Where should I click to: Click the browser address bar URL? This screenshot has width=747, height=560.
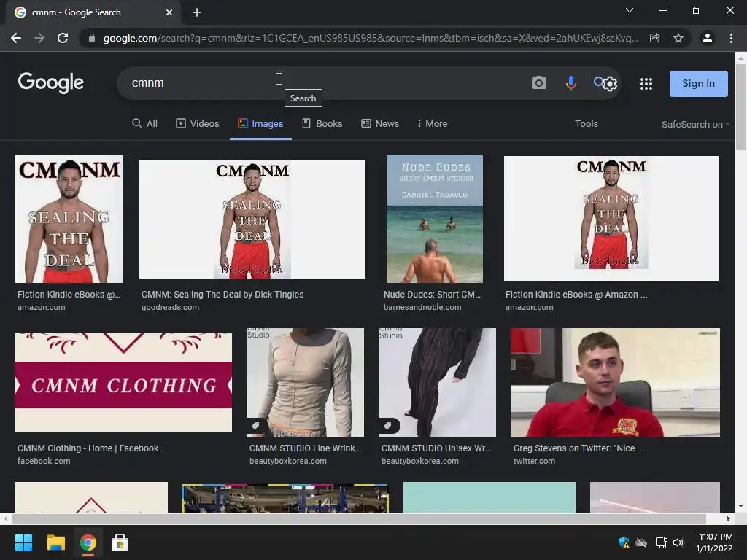(x=371, y=38)
